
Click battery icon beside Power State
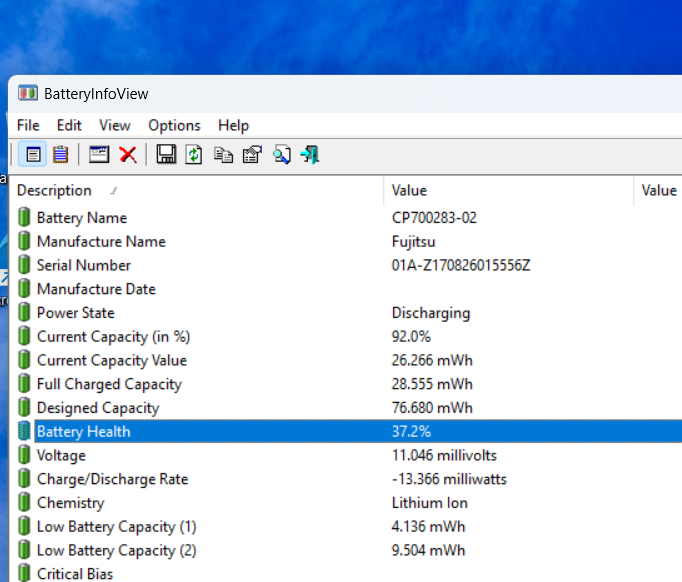pyautogui.click(x=24, y=312)
